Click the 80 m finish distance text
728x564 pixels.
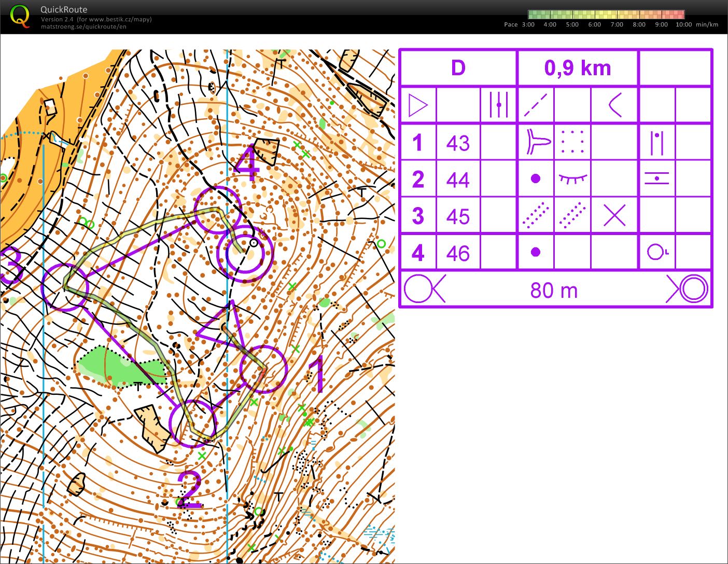pos(554,290)
